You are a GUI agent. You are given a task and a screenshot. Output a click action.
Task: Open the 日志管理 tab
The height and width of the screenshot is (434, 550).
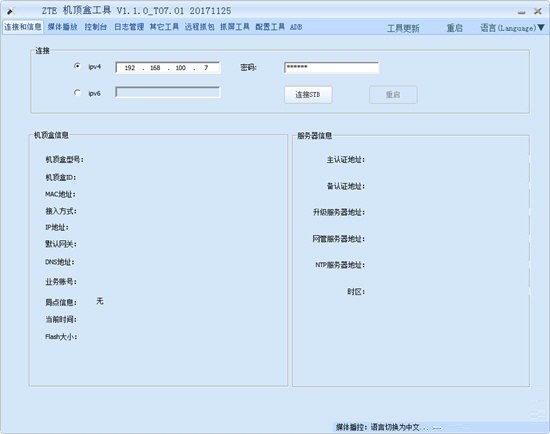click(x=129, y=27)
